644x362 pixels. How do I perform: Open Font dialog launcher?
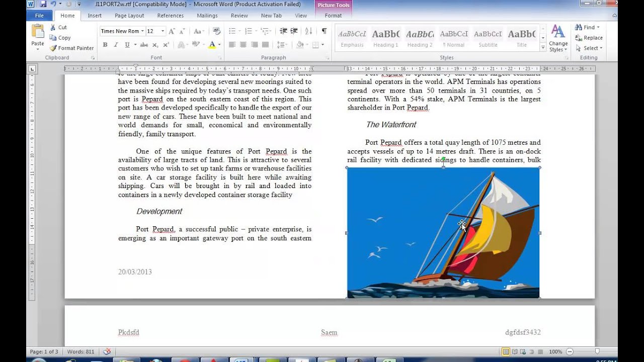[x=220, y=58]
